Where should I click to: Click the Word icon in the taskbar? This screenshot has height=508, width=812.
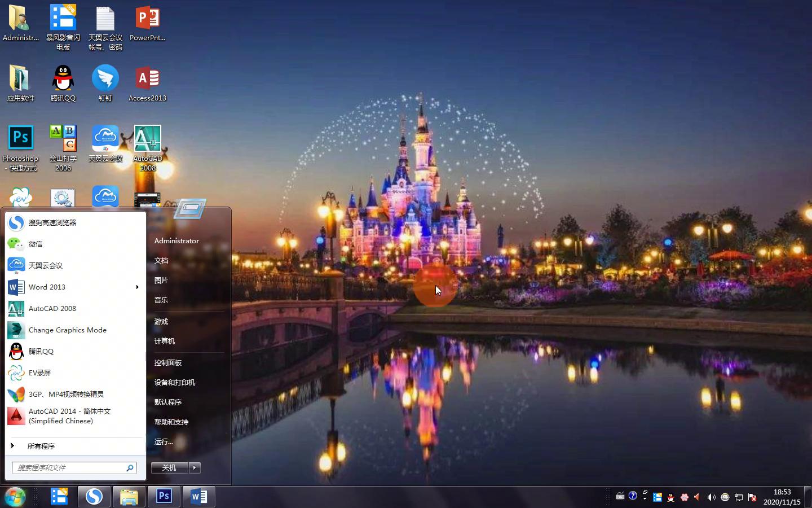point(198,497)
